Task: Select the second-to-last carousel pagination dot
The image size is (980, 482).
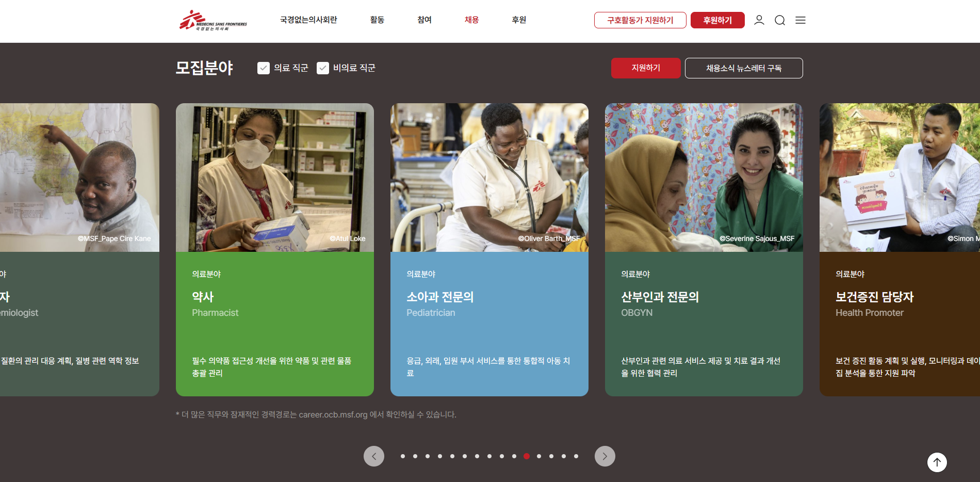Action: pos(564,456)
